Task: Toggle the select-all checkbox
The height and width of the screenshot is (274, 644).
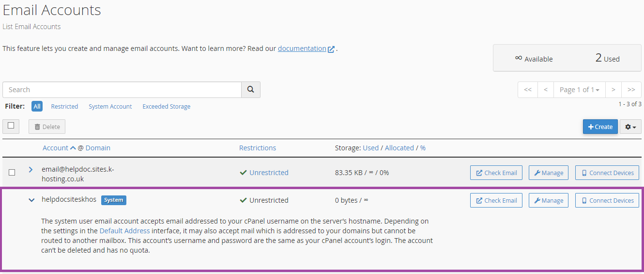Action: (x=11, y=126)
